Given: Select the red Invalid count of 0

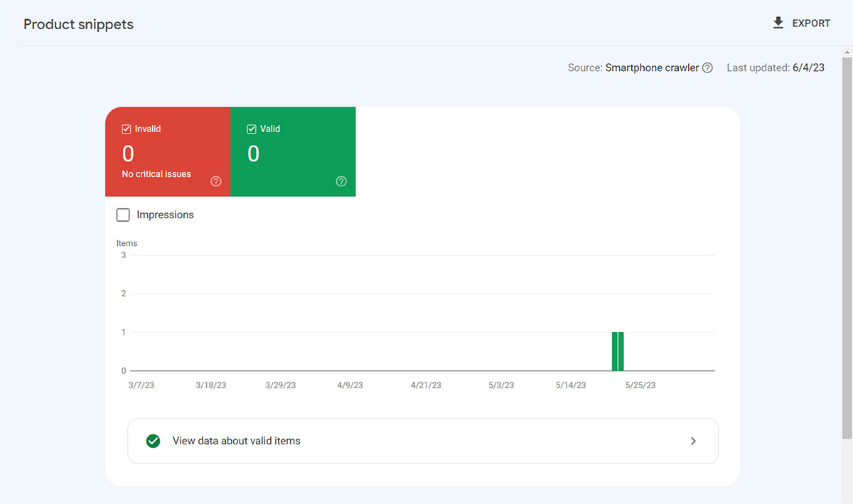Looking at the screenshot, I should 128,154.
